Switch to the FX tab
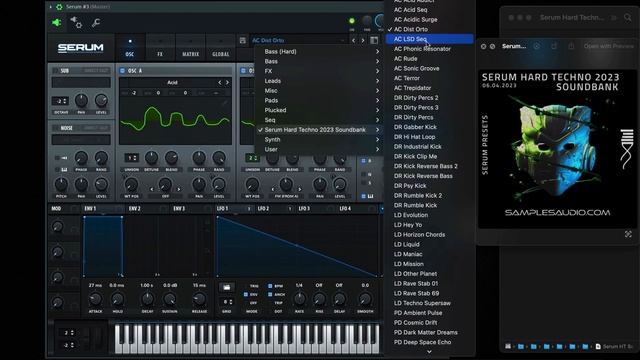Screen dimensions: 640x360 (160, 47)
